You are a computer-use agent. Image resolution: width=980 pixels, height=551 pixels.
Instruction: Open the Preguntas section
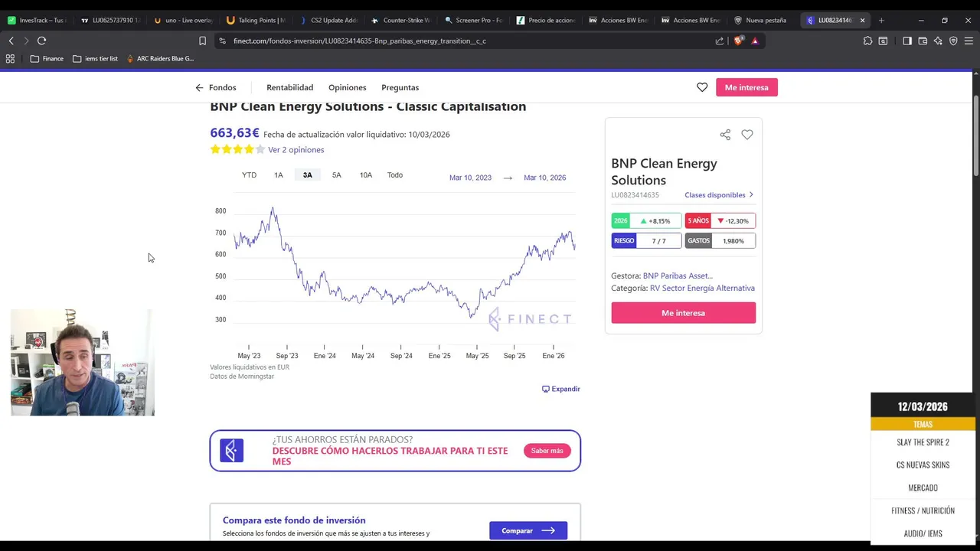(x=400, y=87)
